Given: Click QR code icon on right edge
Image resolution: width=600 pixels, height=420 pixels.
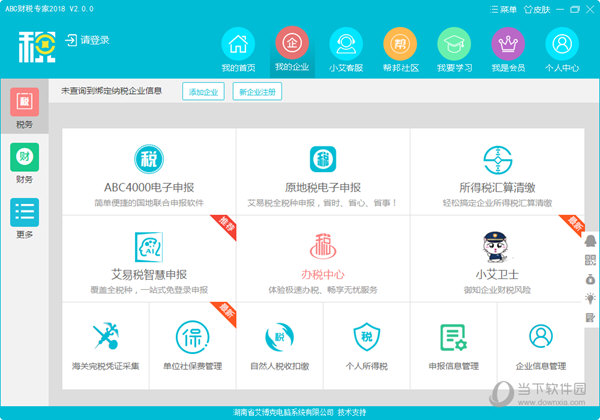Looking at the screenshot, I should (x=590, y=260).
